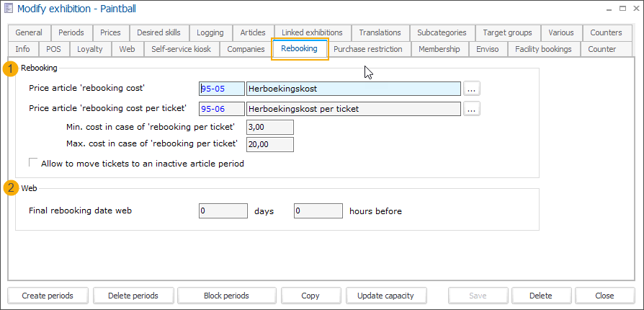Click the Save button
The image size is (644, 310).
[x=478, y=296]
